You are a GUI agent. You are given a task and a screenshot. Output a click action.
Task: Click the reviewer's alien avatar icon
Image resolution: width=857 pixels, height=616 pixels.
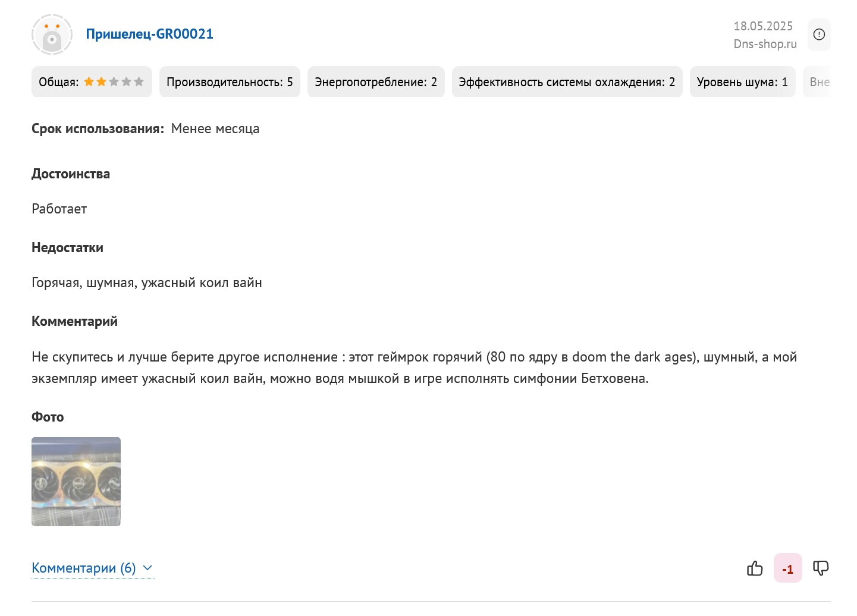click(x=52, y=34)
